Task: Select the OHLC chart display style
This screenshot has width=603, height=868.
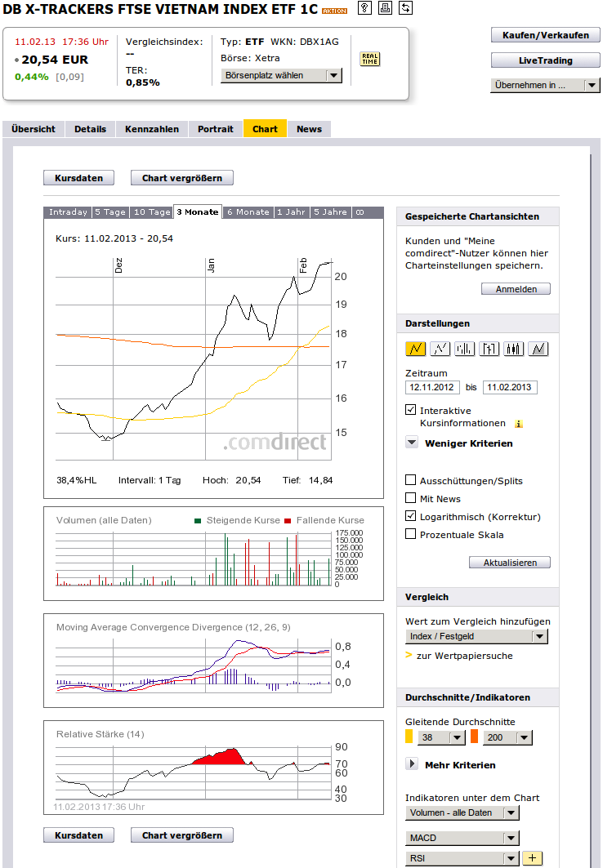Action: tap(489, 348)
